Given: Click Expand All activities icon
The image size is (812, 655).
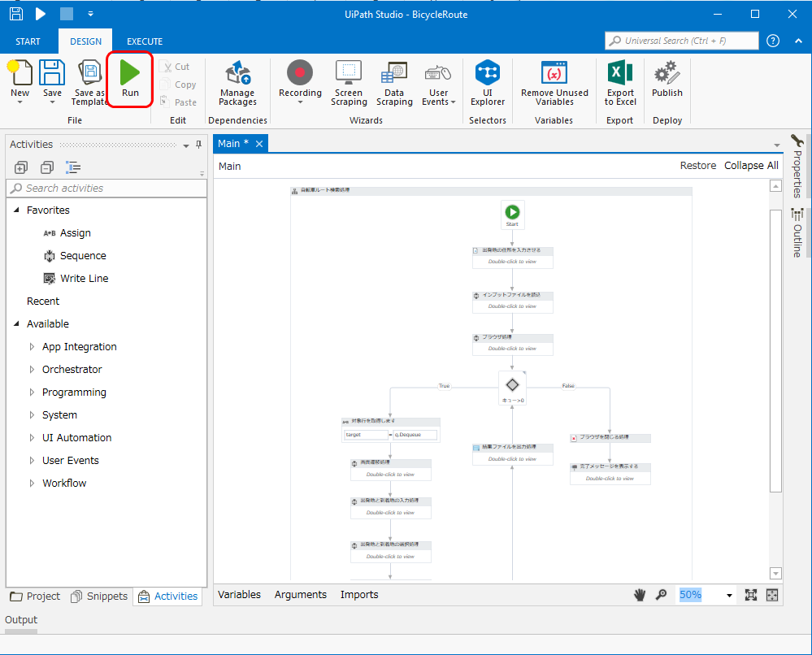Looking at the screenshot, I should pos(21,167).
